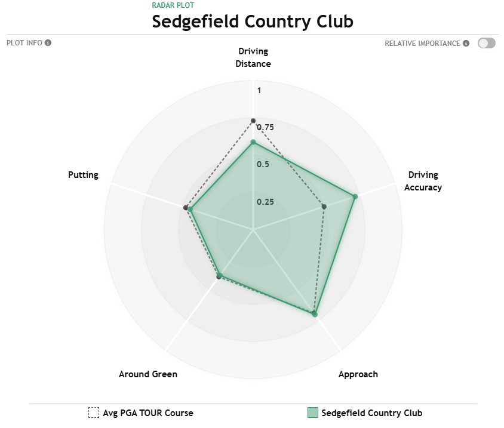Click the Plot Info information icon

tap(48, 43)
